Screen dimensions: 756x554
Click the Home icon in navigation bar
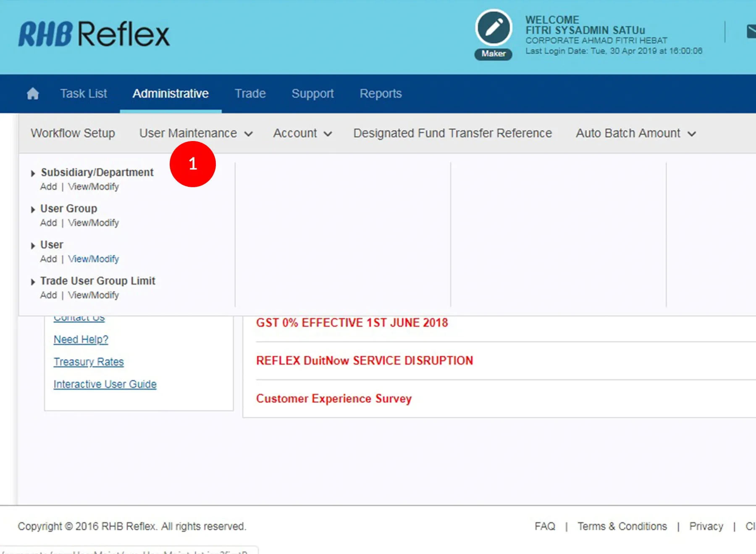click(33, 93)
